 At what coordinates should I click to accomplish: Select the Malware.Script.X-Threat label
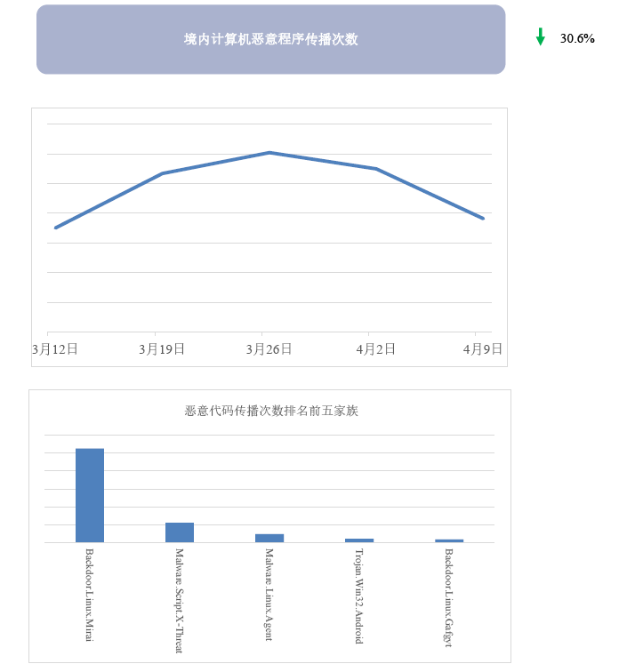(x=180, y=601)
